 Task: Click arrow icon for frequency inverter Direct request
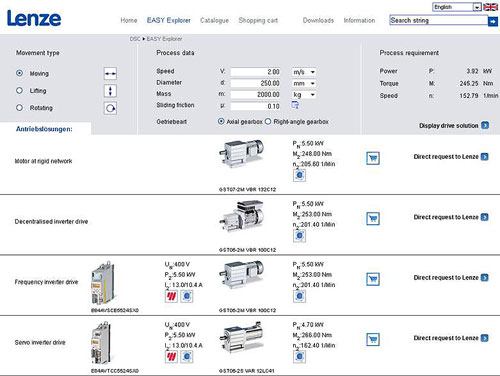[x=485, y=277]
